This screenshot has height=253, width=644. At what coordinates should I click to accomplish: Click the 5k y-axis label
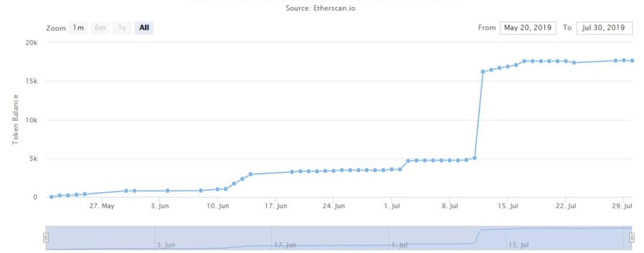[33, 159]
